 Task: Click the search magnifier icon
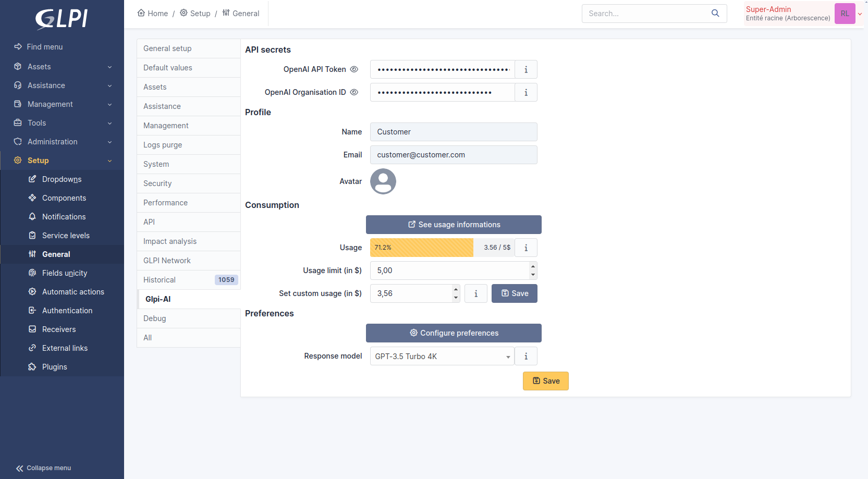point(715,14)
